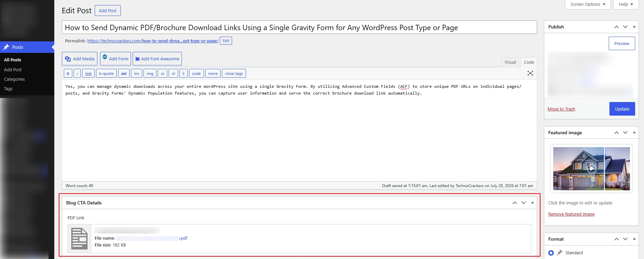Viewport: 644px width, 259px height.
Task: Move Blog CTA Details panel down
Action: point(524,203)
